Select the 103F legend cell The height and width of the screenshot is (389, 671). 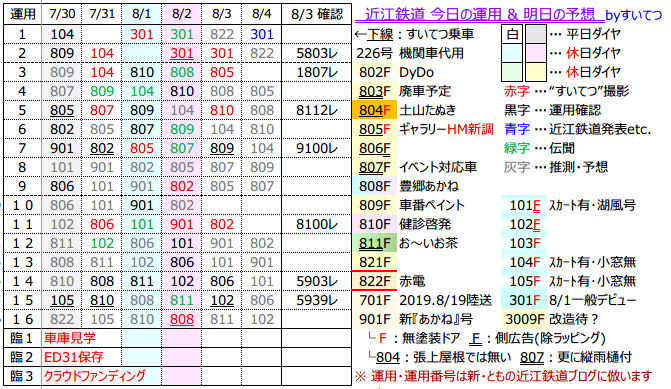[x=524, y=243]
